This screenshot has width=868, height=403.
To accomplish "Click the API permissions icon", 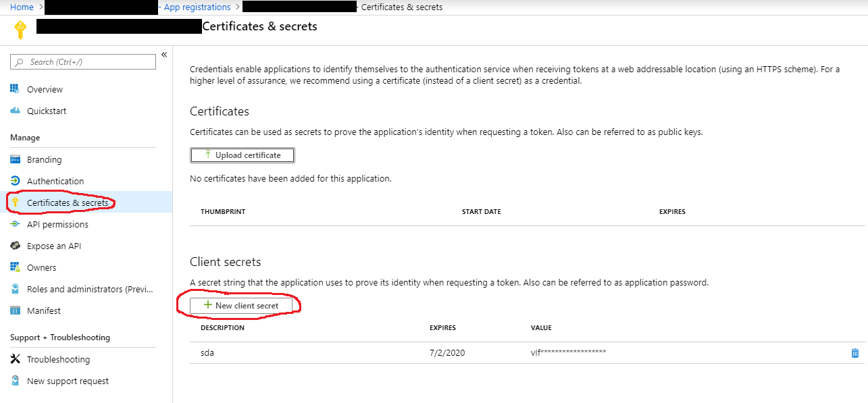I will [16, 224].
